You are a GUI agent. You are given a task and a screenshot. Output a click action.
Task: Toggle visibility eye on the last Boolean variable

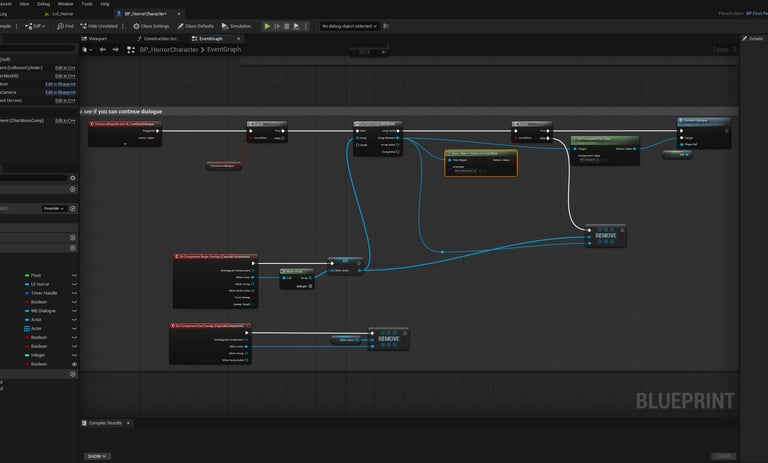click(x=73, y=364)
